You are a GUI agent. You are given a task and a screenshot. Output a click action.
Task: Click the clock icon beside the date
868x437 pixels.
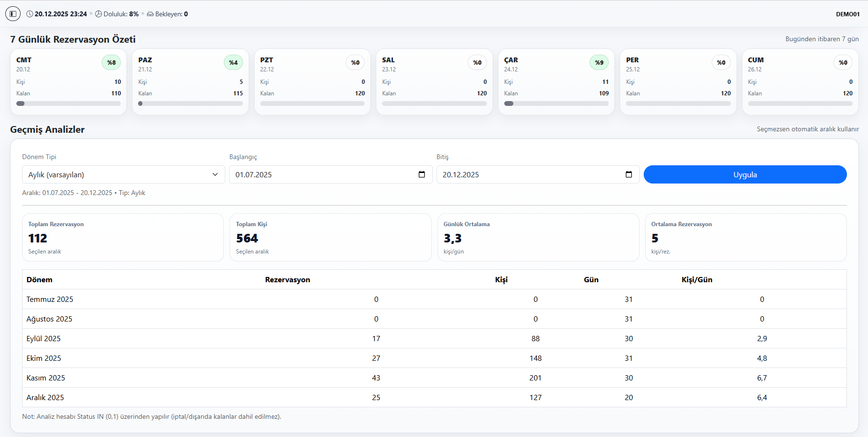30,14
